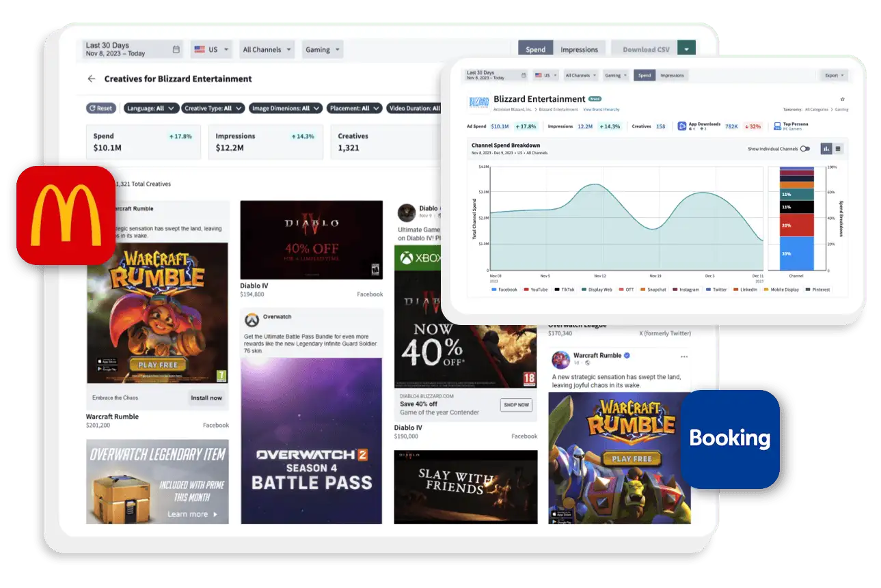
Task: Click the Activision Blizzard, Inc. breadcrumb link
Action: click(512, 109)
